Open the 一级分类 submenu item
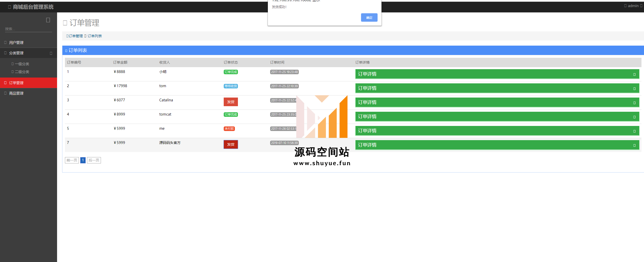Image resolution: width=644 pixels, height=262 pixels. click(x=22, y=64)
